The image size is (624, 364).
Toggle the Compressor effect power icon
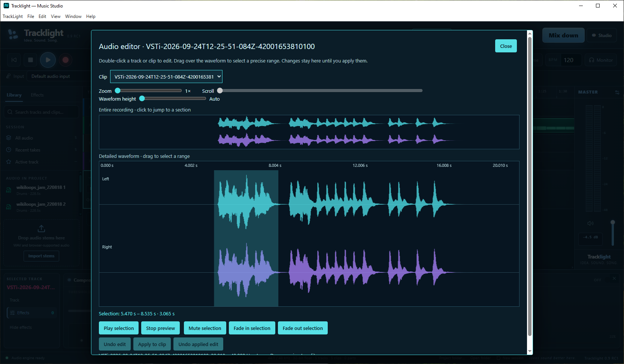(x=69, y=280)
